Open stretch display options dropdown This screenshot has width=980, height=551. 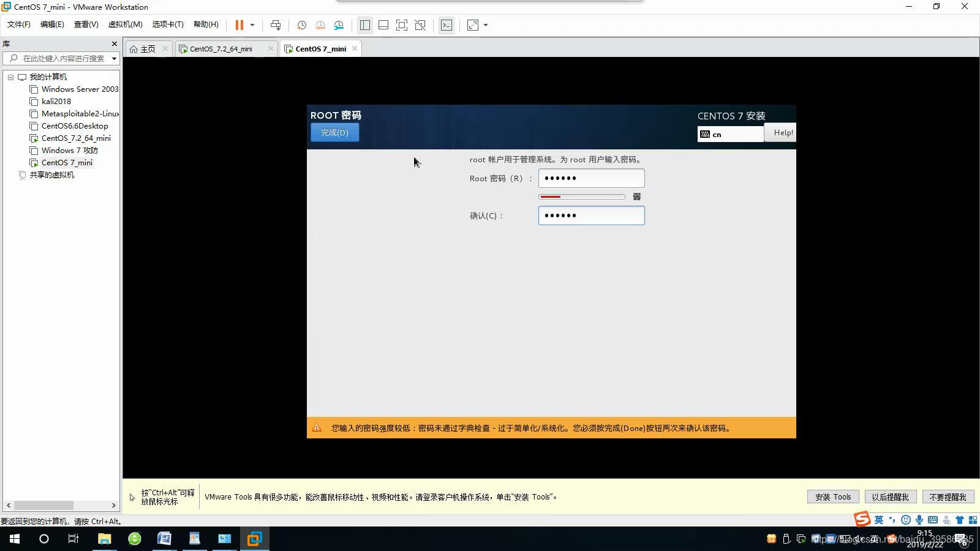coord(486,25)
